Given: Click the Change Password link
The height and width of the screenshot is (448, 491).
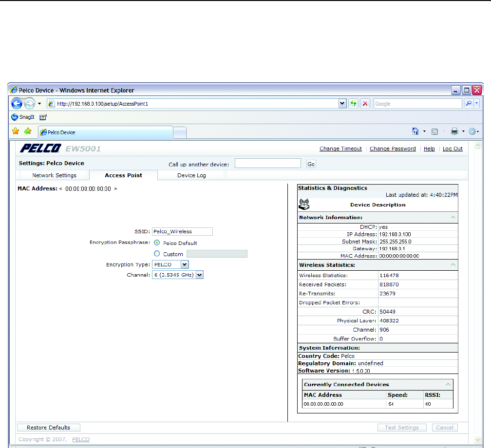Looking at the screenshot, I should tap(393, 149).
